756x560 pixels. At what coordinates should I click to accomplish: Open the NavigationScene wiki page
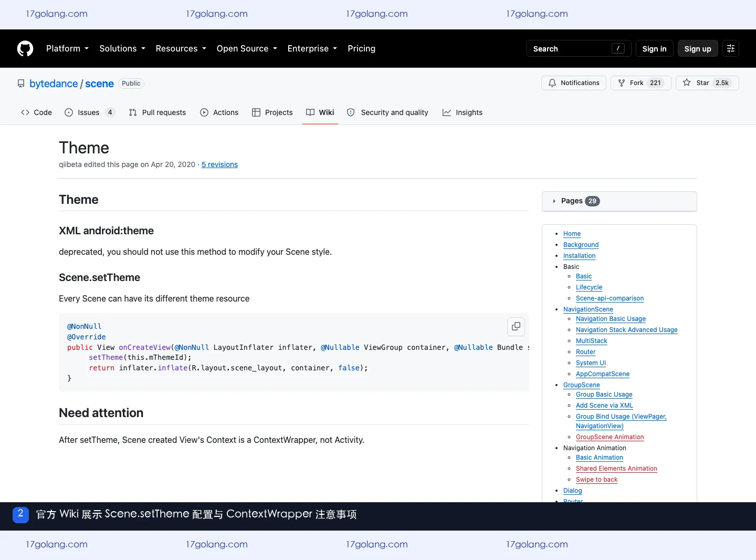pyautogui.click(x=588, y=309)
